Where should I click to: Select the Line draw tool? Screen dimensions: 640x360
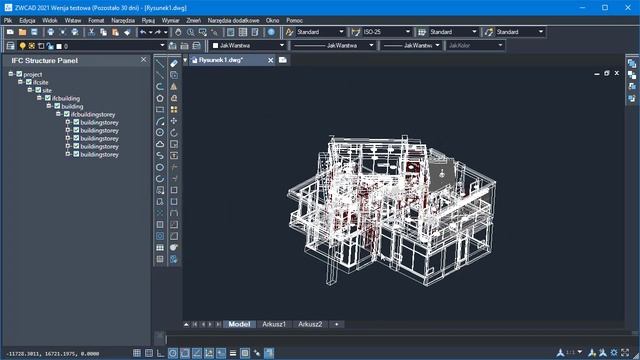160,64
